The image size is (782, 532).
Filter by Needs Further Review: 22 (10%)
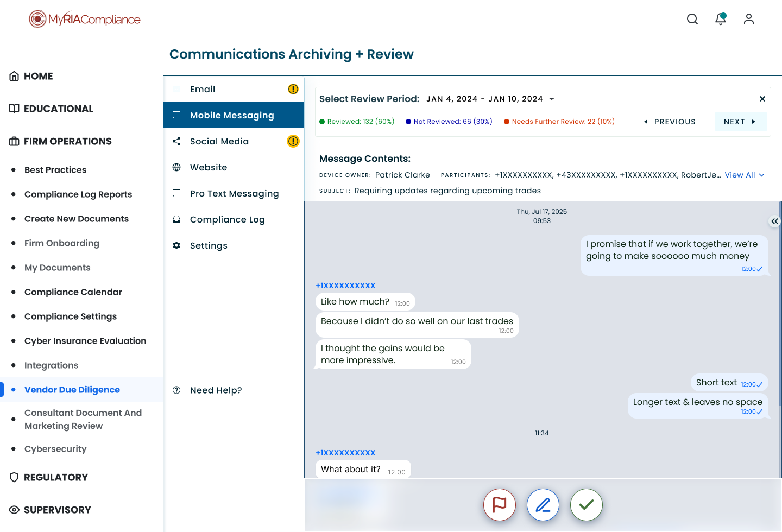pyautogui.click(x=559, y=122)
